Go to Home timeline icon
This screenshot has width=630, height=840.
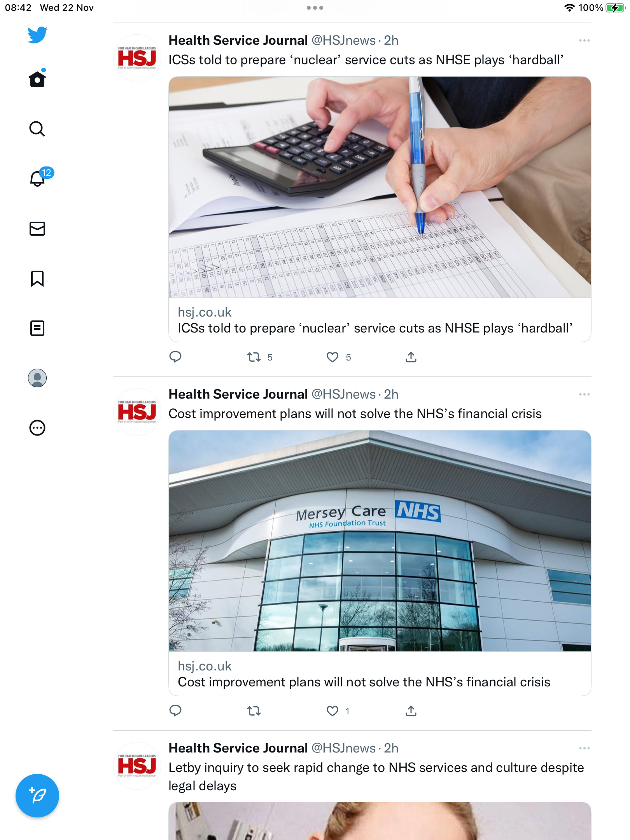37,79
